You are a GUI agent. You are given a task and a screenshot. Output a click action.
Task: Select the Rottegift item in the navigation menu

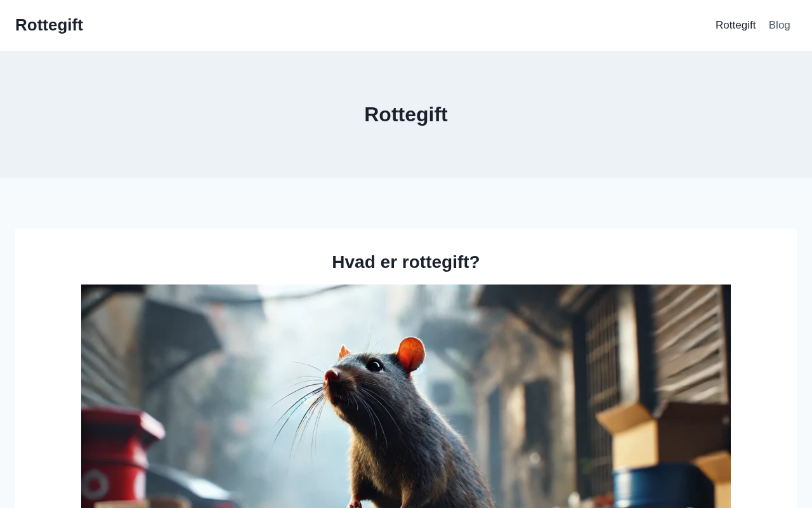click(735, 25)
